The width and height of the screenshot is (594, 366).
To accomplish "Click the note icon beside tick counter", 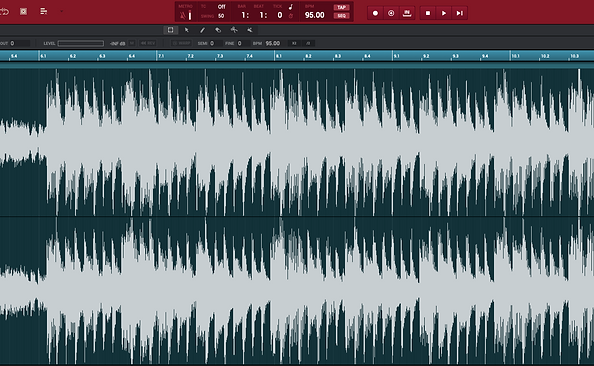I will coord(291,7).
